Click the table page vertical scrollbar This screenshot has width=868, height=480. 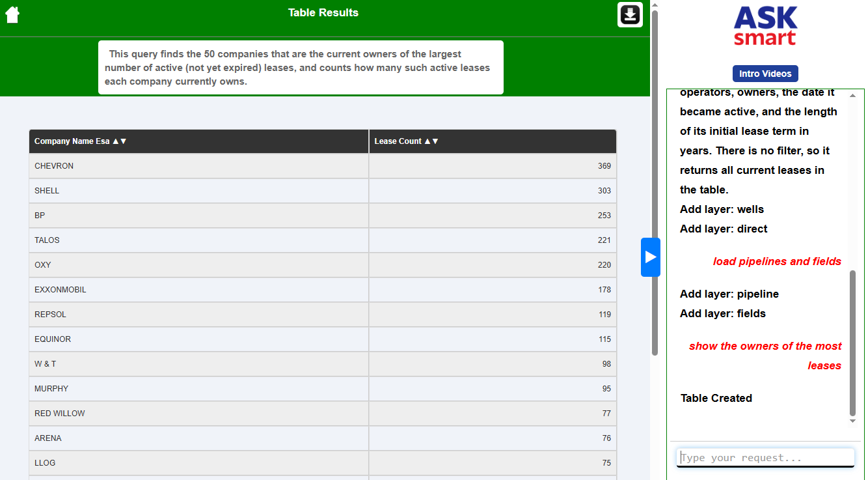[655, 182]
